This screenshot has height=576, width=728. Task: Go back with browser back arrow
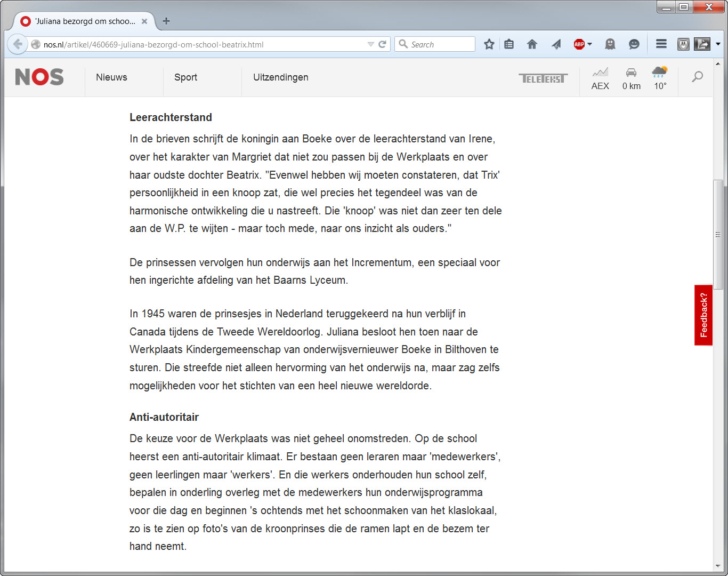click(18, 44)
